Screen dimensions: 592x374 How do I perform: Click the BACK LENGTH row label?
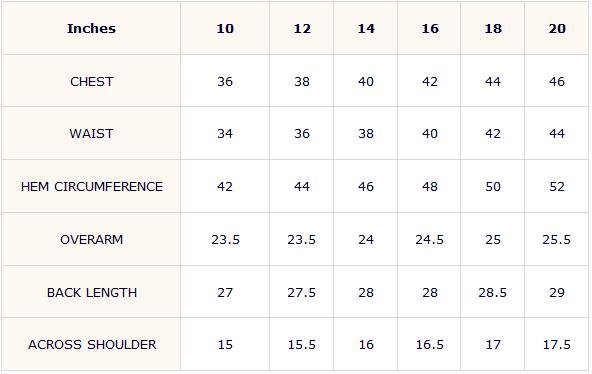pos(91,292)
